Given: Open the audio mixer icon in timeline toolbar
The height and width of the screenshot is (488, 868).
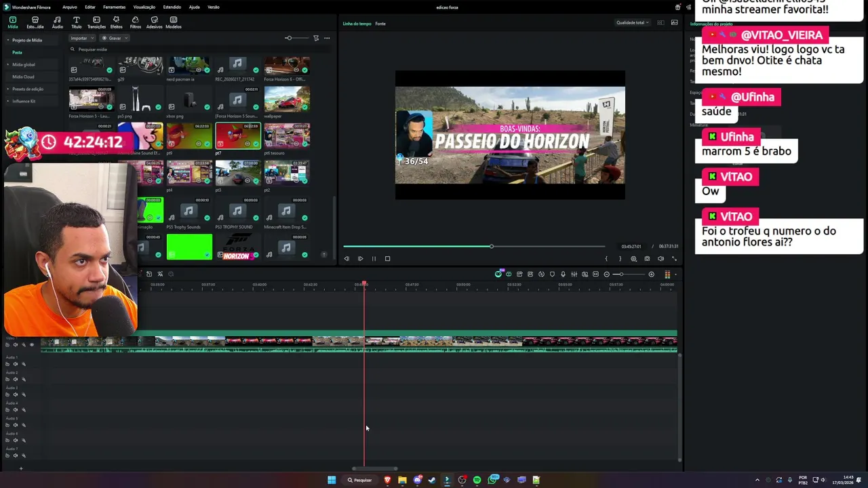Looking at the screenshot, I should pyautogui.click(x=574, y=274).
